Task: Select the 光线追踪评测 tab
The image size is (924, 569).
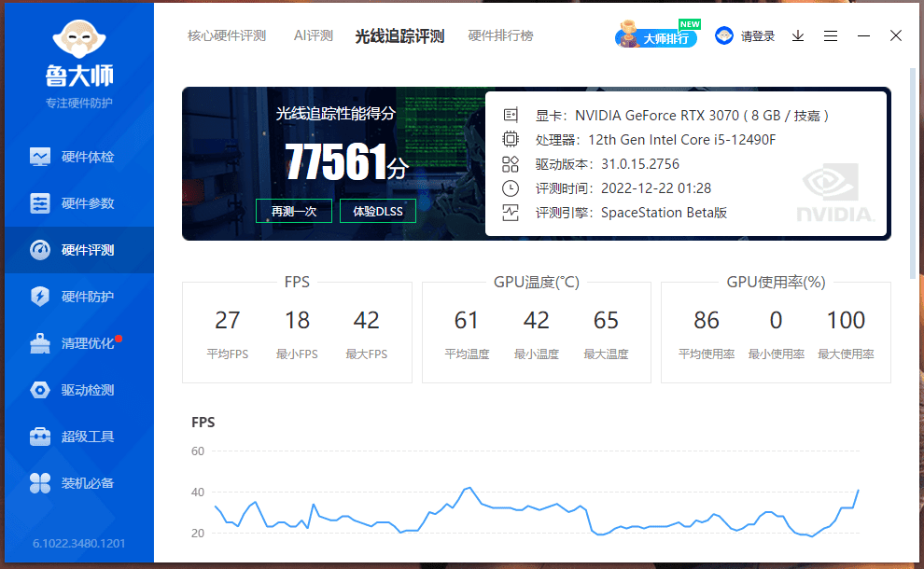Action: (399, 36)
